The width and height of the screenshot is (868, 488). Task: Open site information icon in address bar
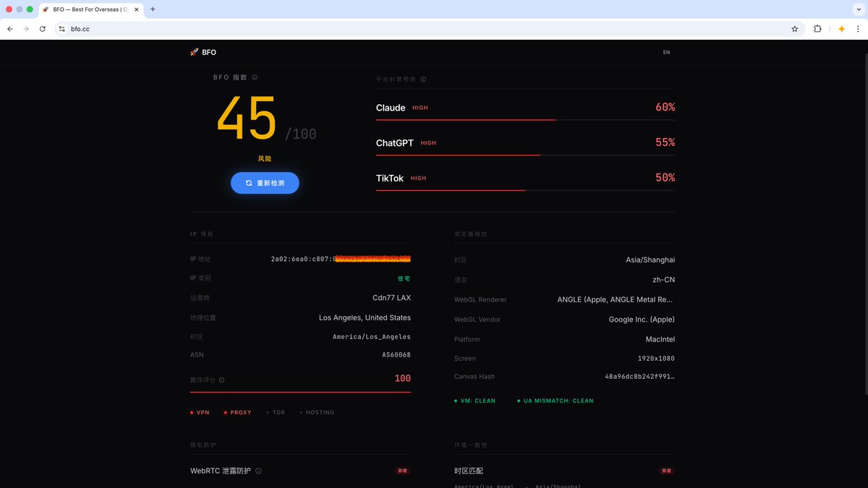62,29
